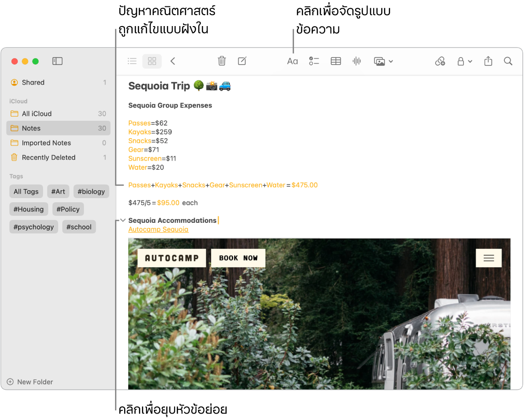
Task: Open Recently Deleted
Action: pyautogui.click(x=58, y=157)
